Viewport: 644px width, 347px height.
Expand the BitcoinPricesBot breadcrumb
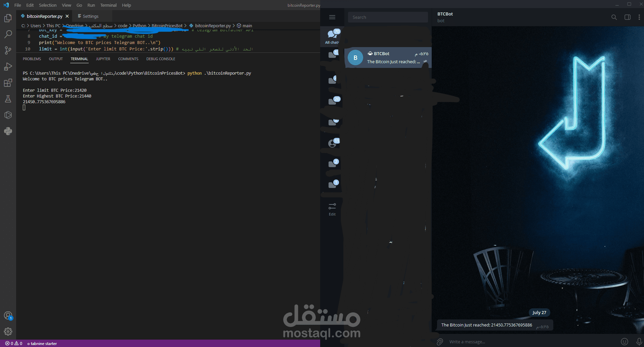(167, 26)
